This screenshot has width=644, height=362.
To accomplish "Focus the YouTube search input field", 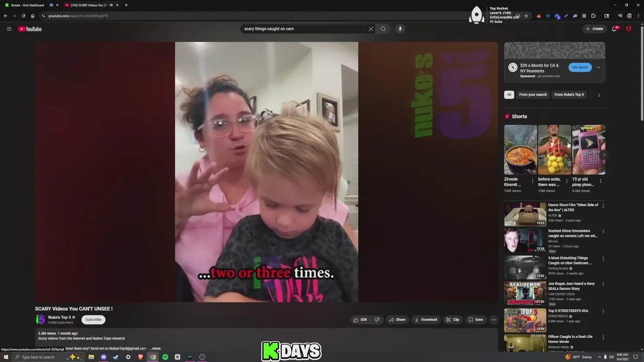I will [x=304, y=29].
